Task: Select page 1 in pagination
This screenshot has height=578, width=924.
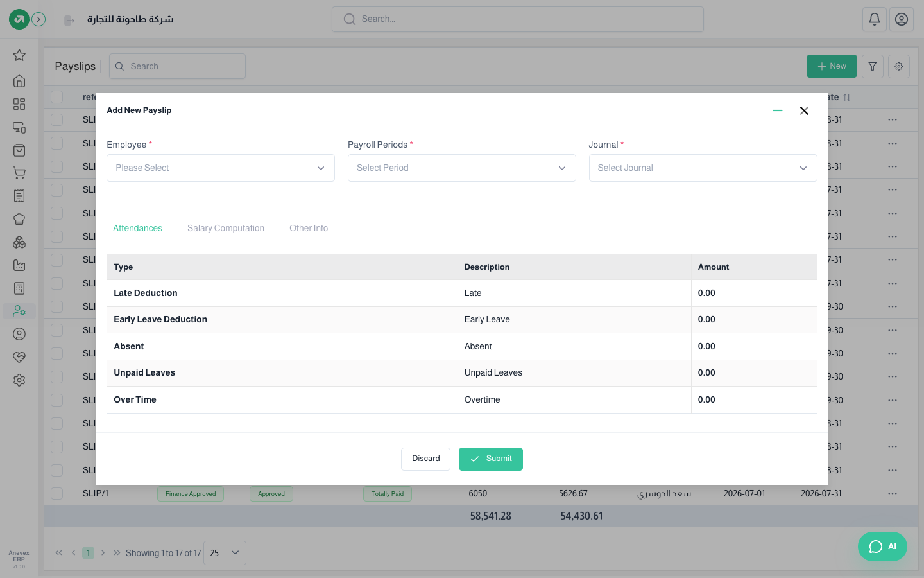Action: point(89,553)
